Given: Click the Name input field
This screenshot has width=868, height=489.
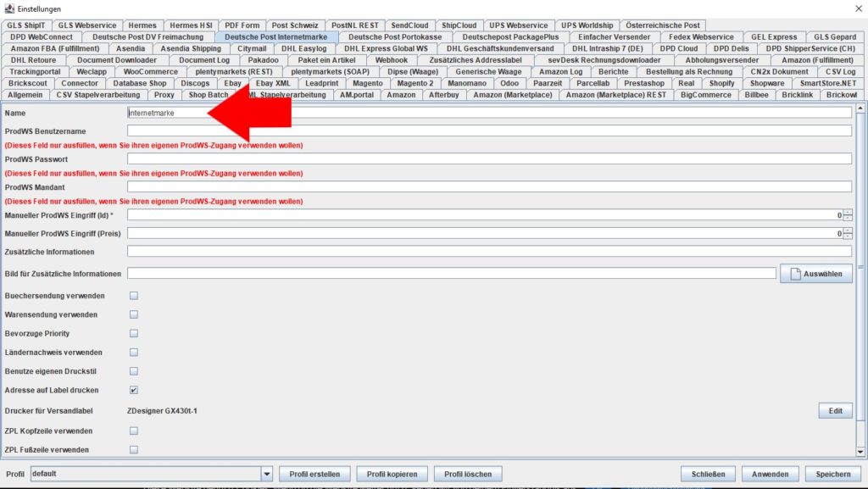Looking at the screenshot, I should point(489,113).
